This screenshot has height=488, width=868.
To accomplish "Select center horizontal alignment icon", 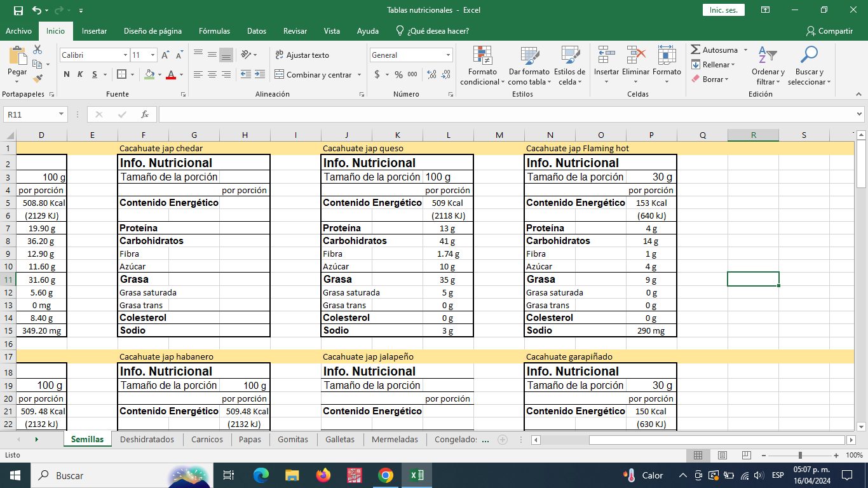I will (x=212, y=74).
